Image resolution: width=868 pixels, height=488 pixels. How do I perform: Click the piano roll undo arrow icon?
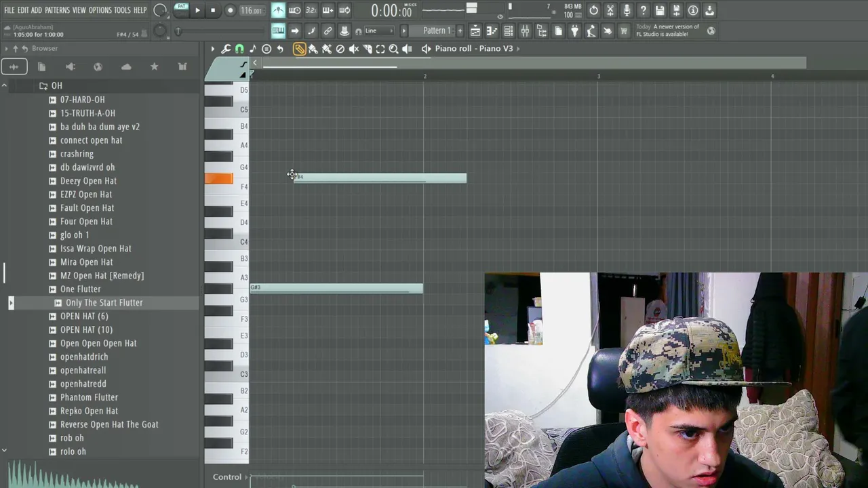[280, 49]
